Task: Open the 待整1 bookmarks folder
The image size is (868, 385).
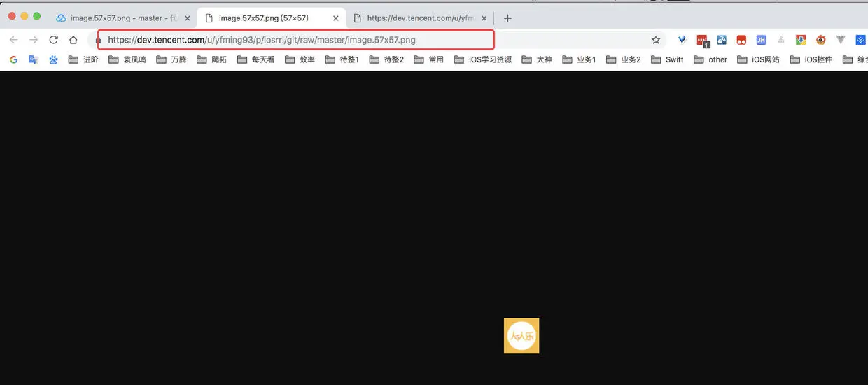Action: point(342,59)
